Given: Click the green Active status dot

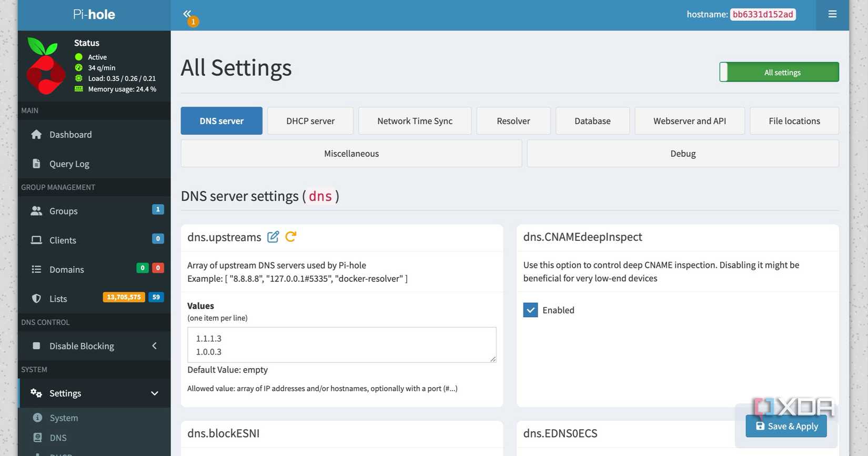Looking at the screenshot, I should coord(79,57).
